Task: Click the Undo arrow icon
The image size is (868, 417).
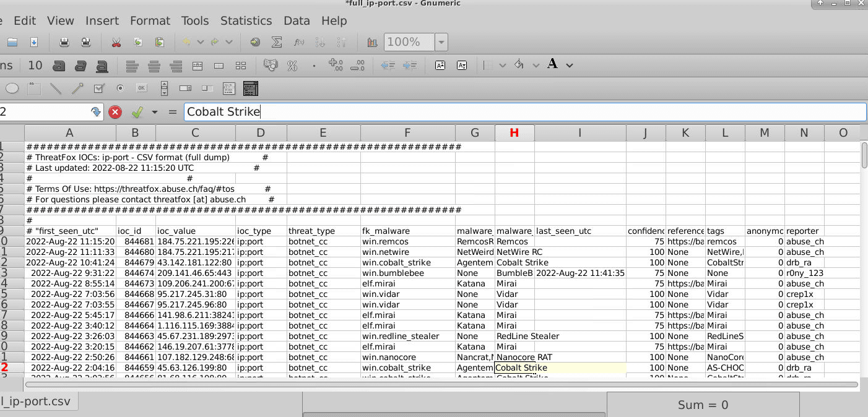Action: tap(186, 42)
